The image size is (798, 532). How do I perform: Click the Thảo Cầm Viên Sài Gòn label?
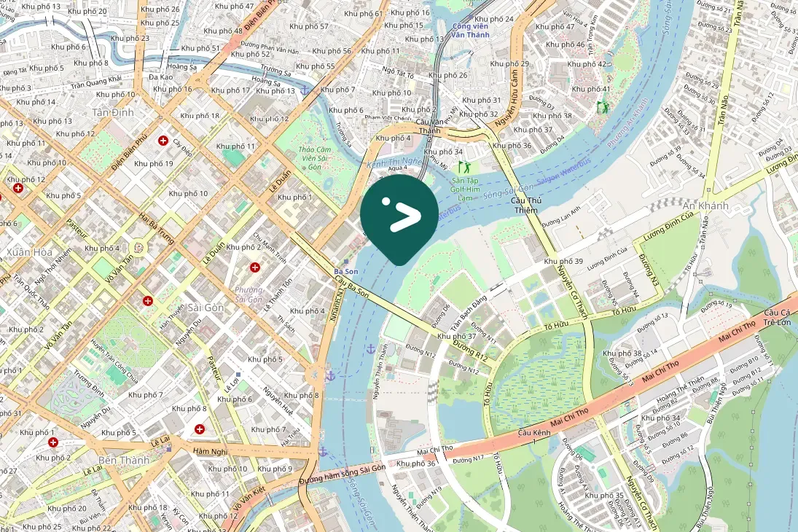pyautogui.click(x=315, y=158)
